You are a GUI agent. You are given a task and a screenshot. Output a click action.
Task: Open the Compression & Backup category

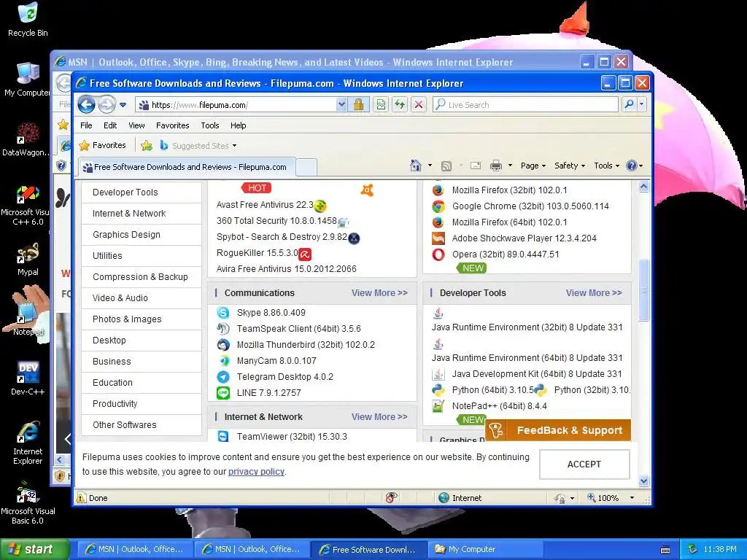142,276
